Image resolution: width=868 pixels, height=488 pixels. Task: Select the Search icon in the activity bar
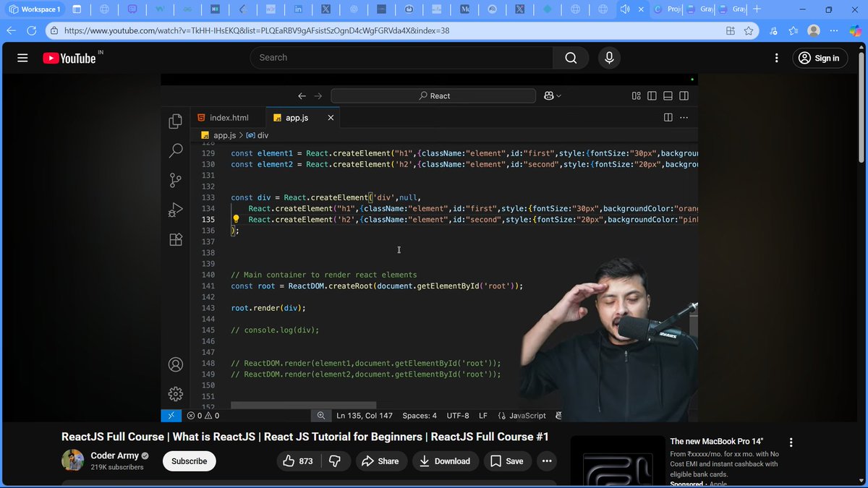[x=175, y=150]
